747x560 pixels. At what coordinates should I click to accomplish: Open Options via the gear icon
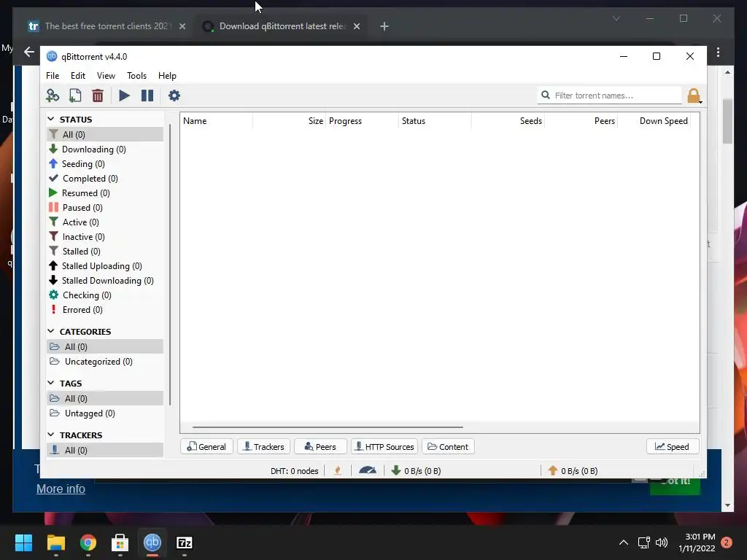click(x=174, y=96)
